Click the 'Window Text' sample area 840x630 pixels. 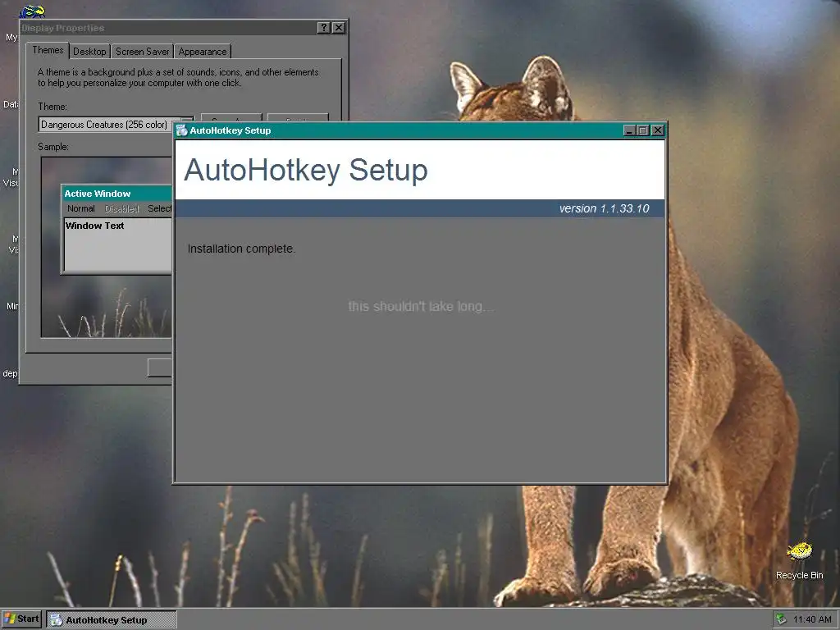point(118,244)
